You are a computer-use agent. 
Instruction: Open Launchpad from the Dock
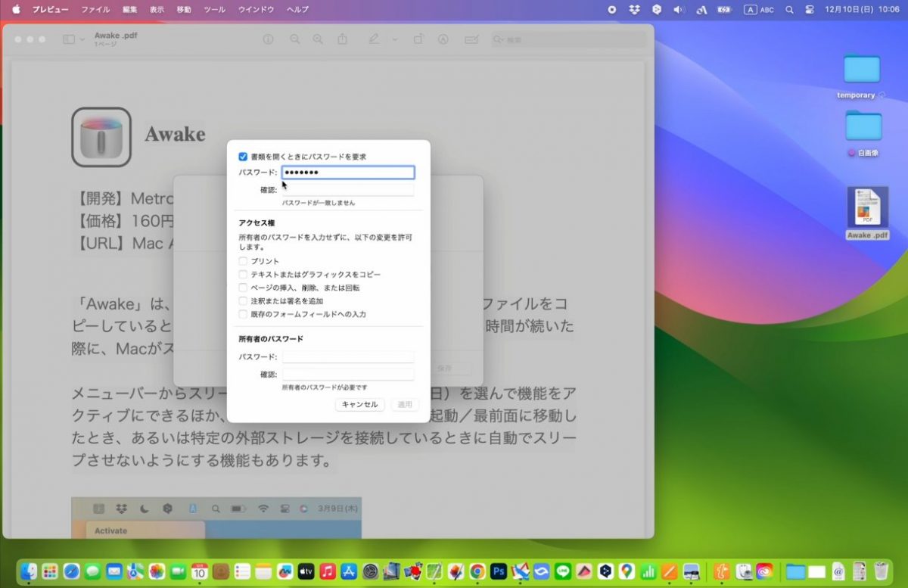(50, 571)
